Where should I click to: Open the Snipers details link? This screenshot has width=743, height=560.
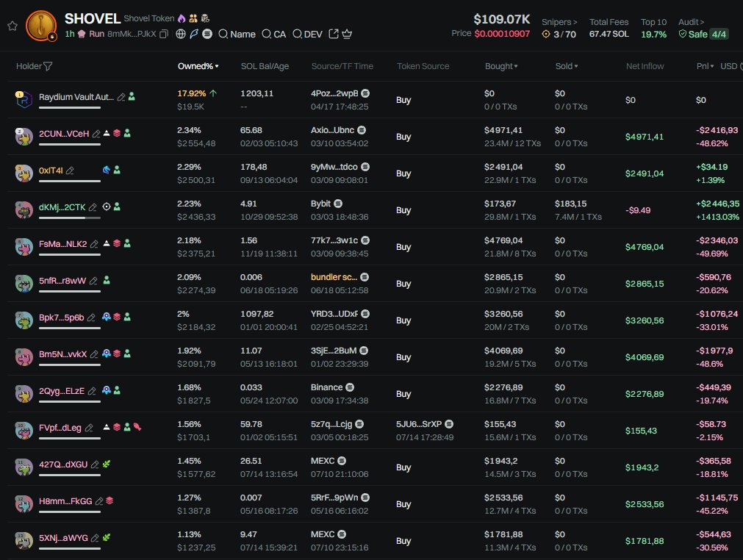[559, 22]
